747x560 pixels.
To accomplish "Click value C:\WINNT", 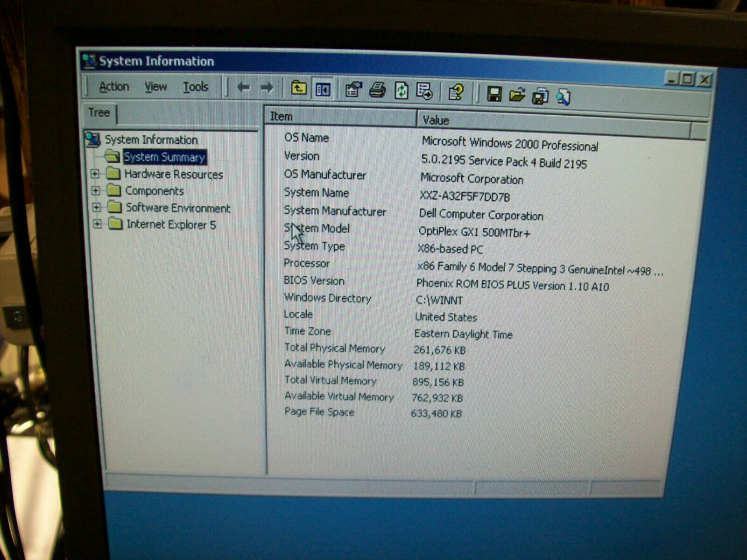I will click(x=439, y=300).
